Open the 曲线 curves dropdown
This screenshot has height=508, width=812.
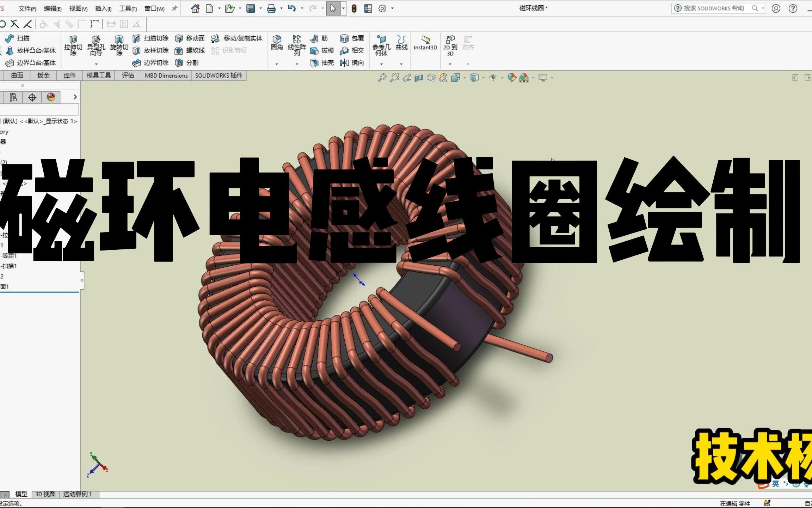tap(401, 64)
